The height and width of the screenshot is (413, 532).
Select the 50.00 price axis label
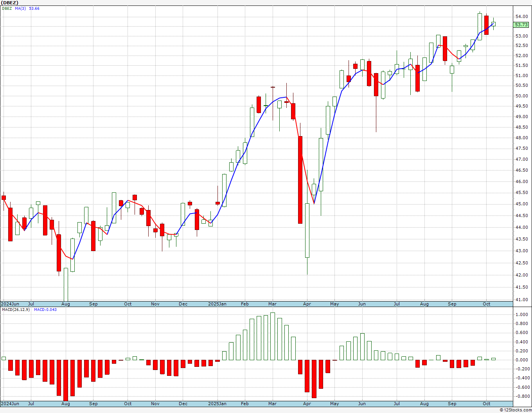pos(521,96)
